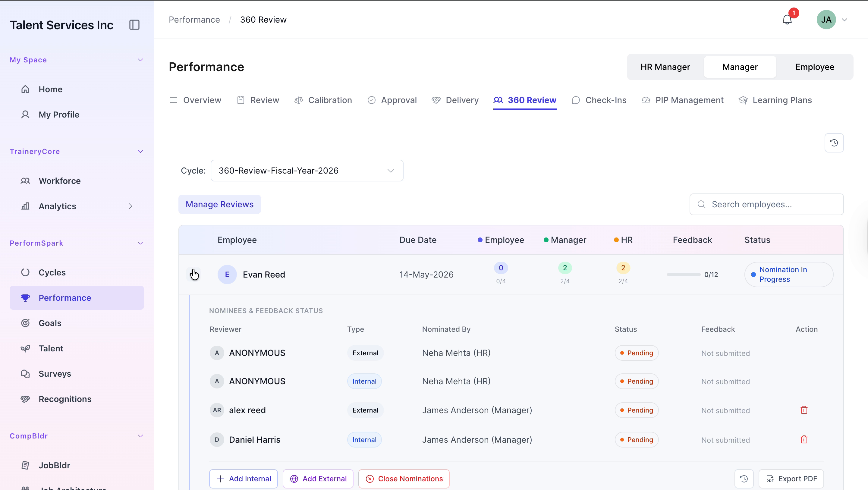
Task: Open the Calibration tab
Action: click(x=323, y=100)
